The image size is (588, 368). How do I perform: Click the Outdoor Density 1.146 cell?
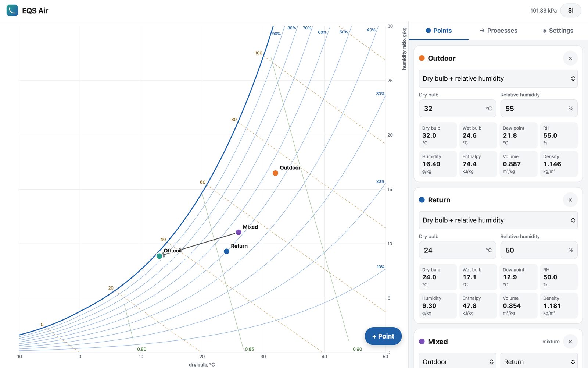pyautogui.click(x=559, y=164)
